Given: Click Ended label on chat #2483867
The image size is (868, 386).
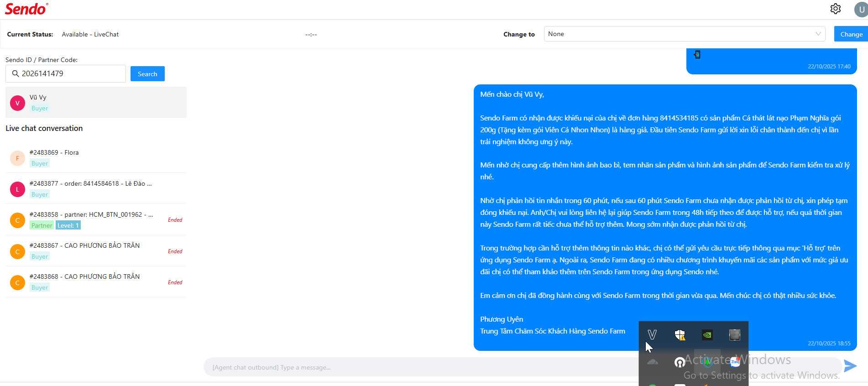Looking at the screenshot, I should click(x=175, y=251).
